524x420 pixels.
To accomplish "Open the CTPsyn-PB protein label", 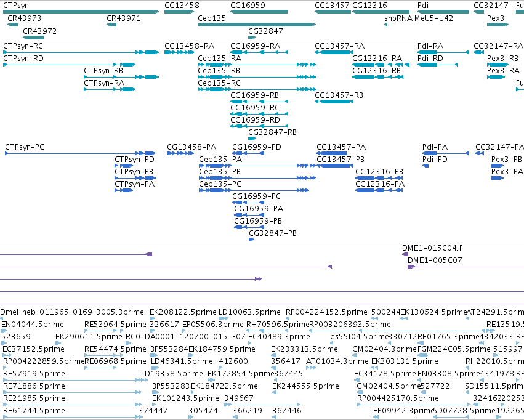I will (x=134, y=172).
